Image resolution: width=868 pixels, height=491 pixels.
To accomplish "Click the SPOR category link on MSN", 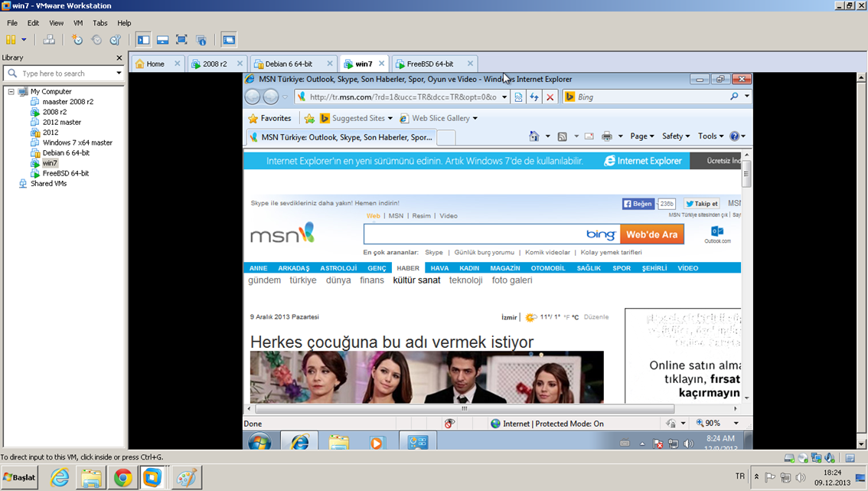I will click(621, 268).
